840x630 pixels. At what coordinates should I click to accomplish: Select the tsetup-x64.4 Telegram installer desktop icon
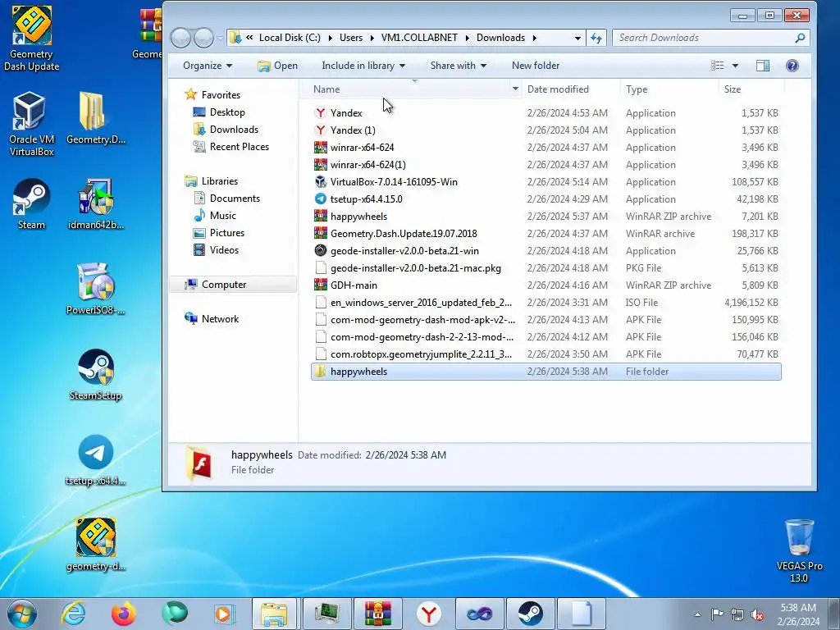point(95,459)
